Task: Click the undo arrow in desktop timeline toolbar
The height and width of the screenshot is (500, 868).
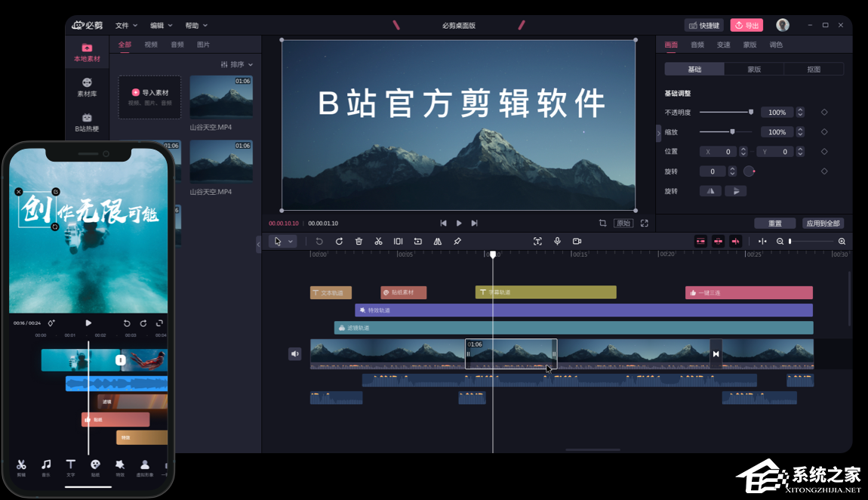Action: [319, 242]
